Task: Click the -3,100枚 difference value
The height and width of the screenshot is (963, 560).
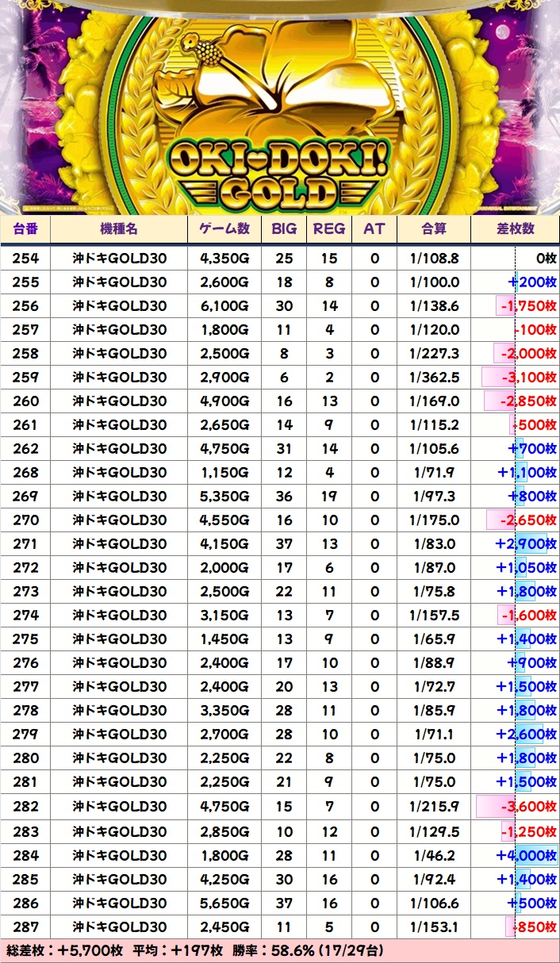Action: tap(528, 377)
